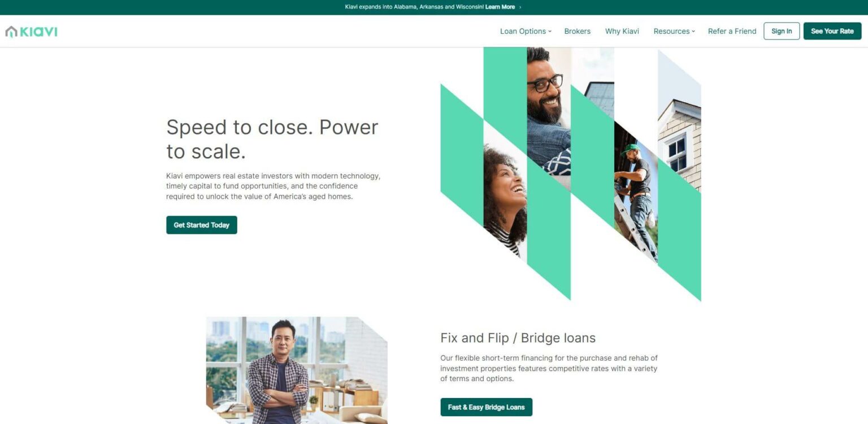
Task: Click the See Your Rate button
Action: (x=832, y=31)
